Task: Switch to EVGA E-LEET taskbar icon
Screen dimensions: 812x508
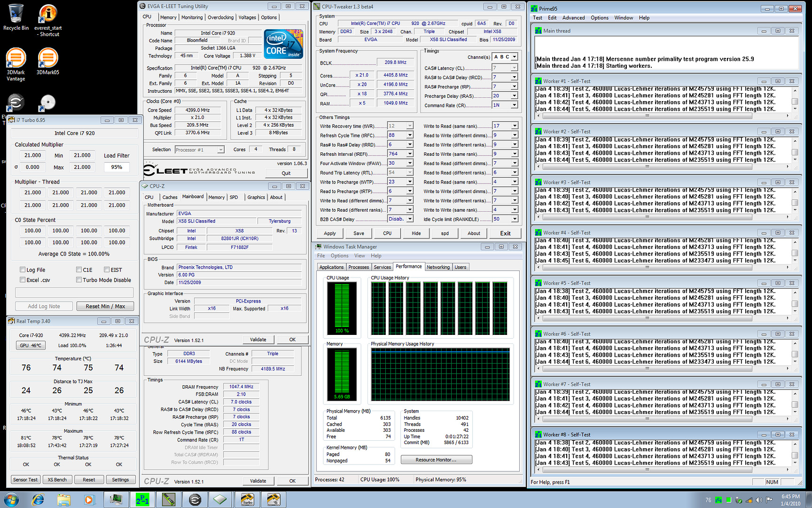Action: [195, 500]
